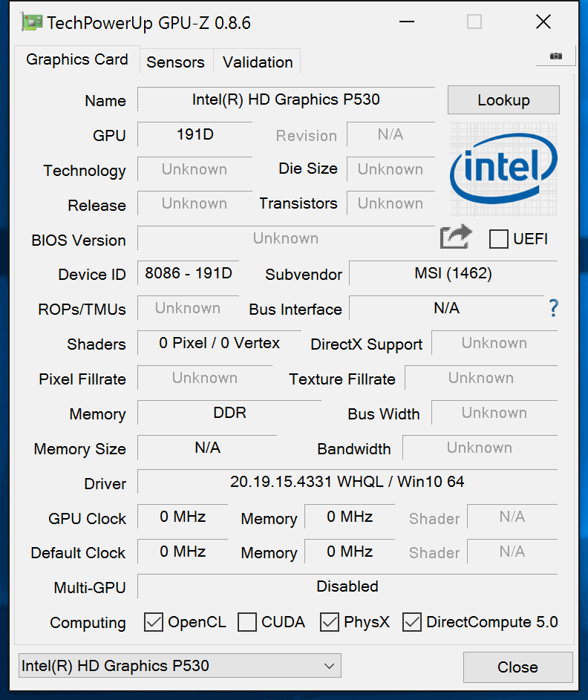
Task: Toggle the UEFI checkbox
Action: point(499,239)
